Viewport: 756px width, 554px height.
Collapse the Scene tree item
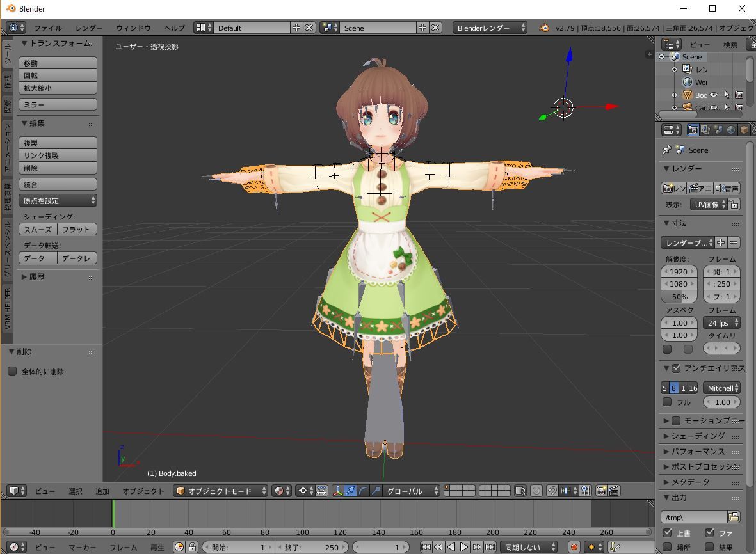661,57
